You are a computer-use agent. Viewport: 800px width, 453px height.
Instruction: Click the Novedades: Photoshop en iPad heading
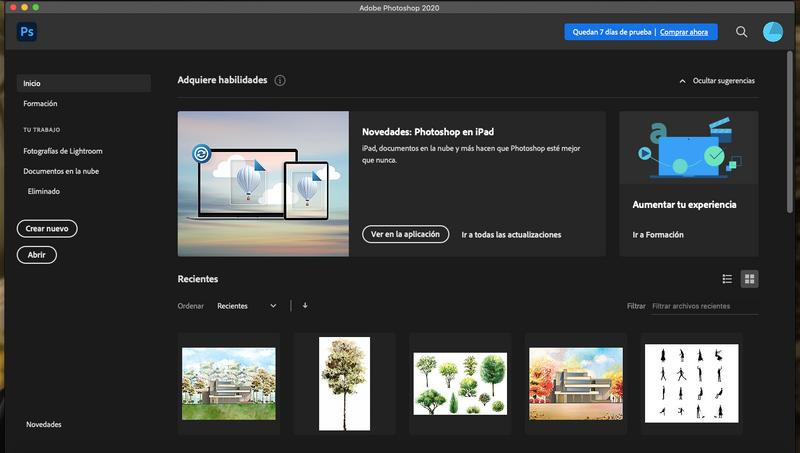click(x=428, y=132)
